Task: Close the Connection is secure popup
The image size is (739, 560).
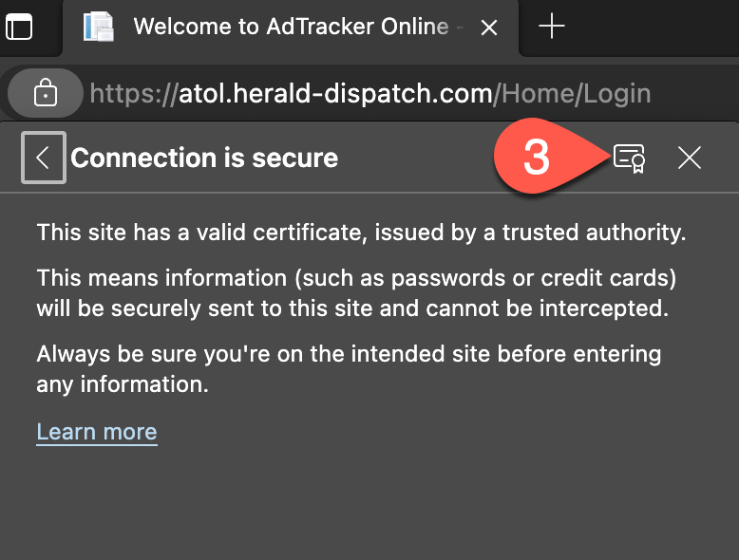Action: 690,158
